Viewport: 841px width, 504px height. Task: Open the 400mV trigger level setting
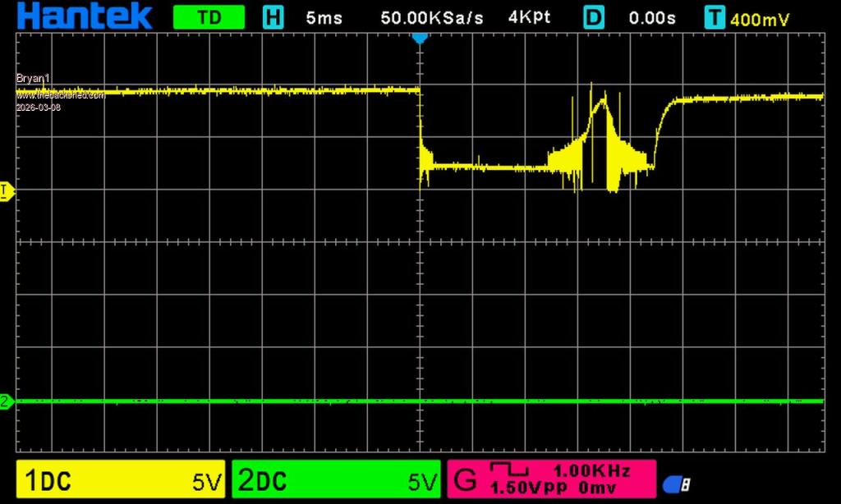tap(760, 19)
